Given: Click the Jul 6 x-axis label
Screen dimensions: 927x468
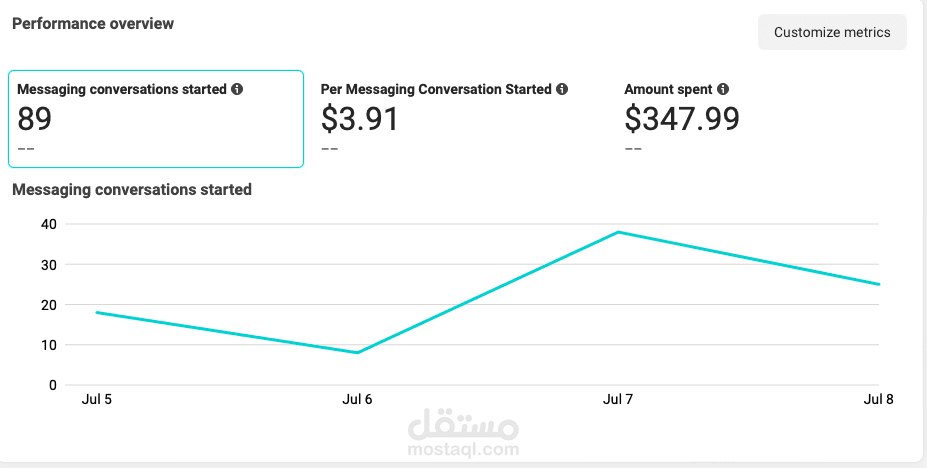Looking at the screenshot, I should pyautogui.click(x=357, y=400).
